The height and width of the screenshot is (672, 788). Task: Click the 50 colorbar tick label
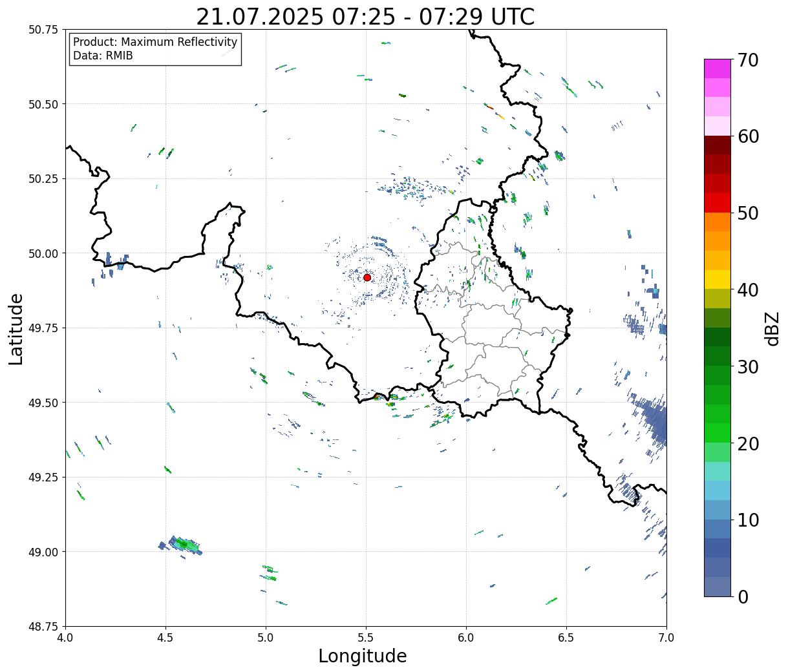748,213
